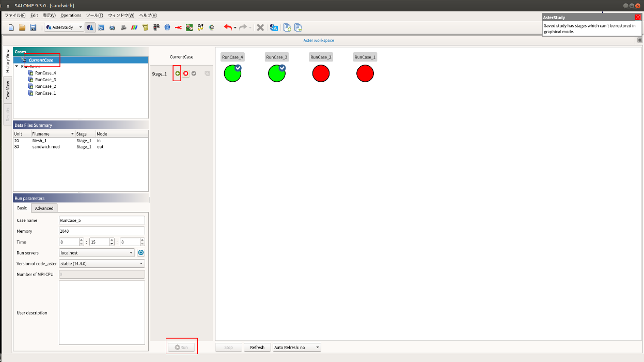
Task: Select RunCase_1 in the Cases tree
Action: click(45, 93)
